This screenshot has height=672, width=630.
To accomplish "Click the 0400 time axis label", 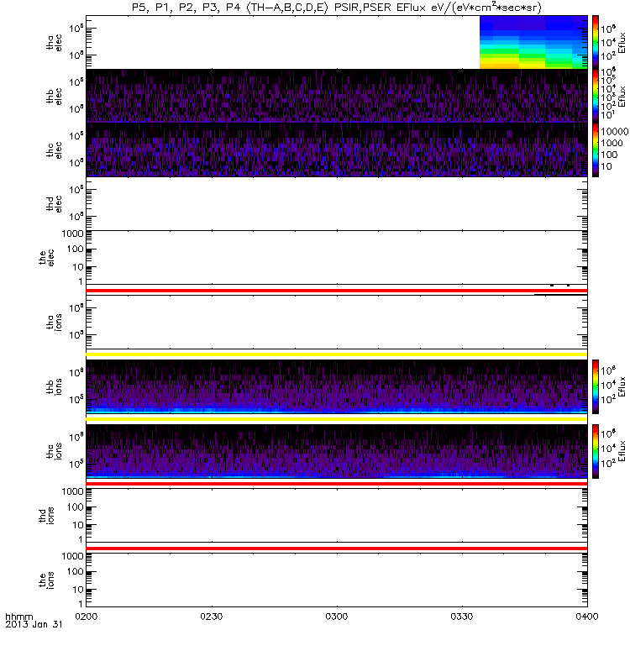I will (x=587, y=617).
